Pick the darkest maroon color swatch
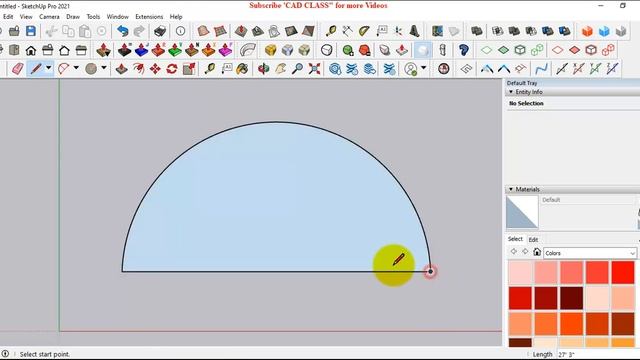 [571, 298]
